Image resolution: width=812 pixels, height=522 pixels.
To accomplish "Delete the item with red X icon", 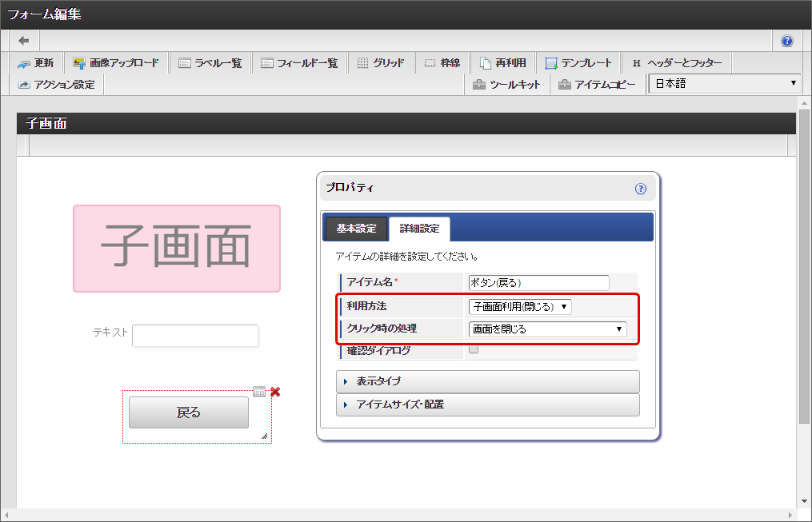I will (x=275, y=392).
